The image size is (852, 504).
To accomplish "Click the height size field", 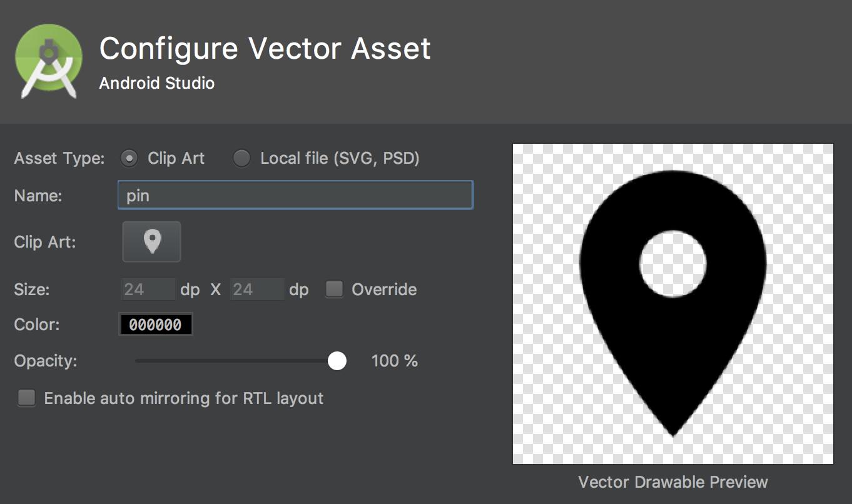I will [256, 290].
